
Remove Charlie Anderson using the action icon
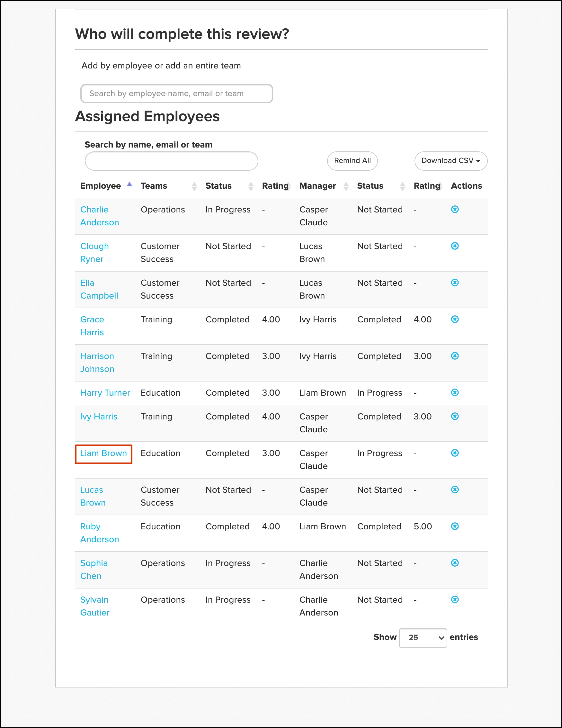tap(455, 209)
